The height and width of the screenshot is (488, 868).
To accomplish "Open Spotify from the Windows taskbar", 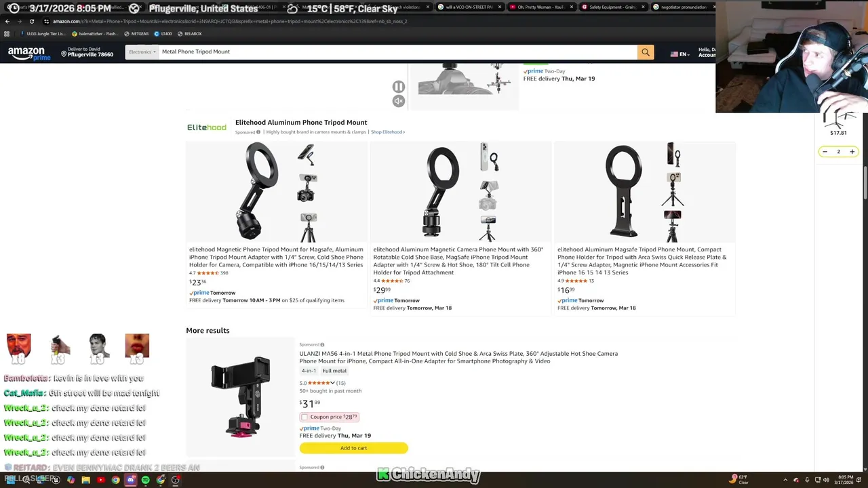I will click(145, 480).
